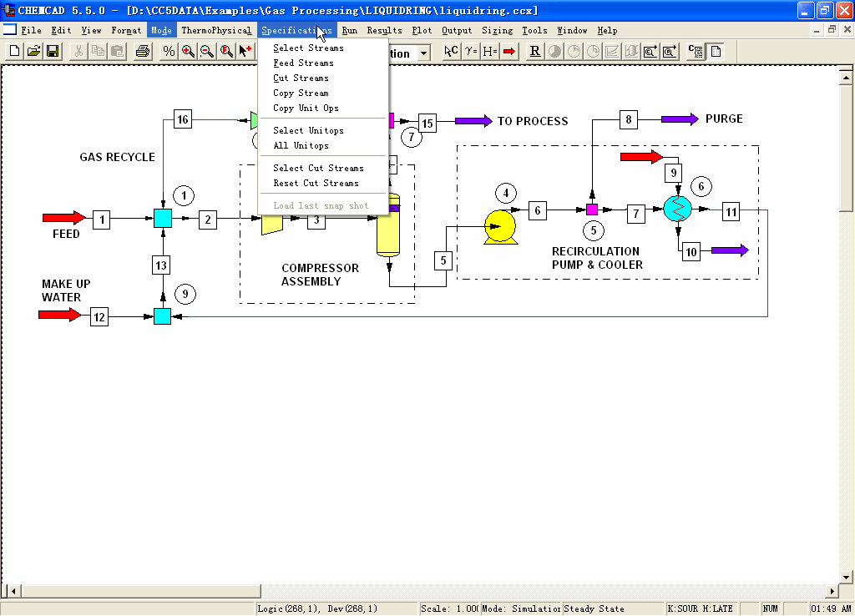
Task: Open the Results menu
Action: 384,31
